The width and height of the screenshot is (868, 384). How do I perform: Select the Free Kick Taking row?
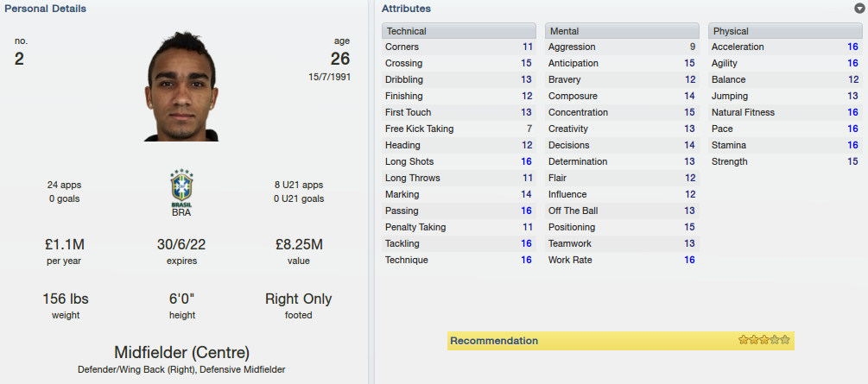459,129
